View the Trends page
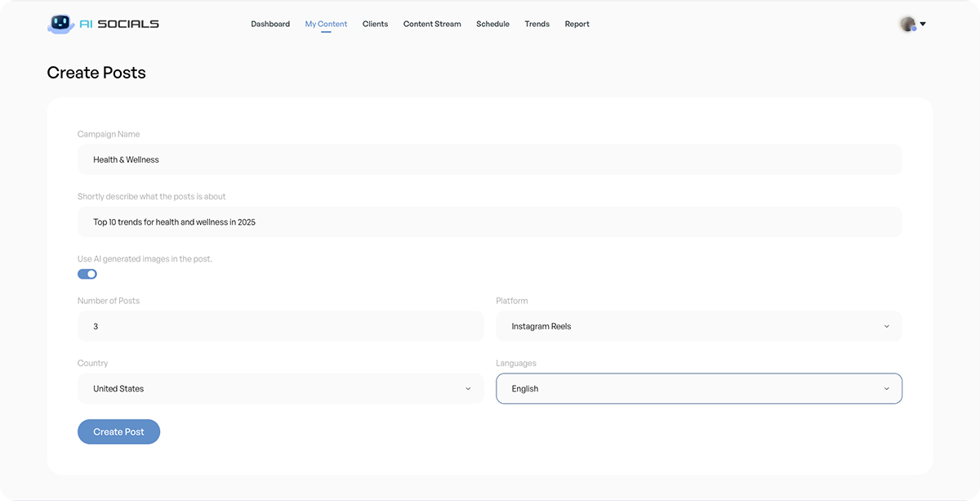This screenshot has height=501, width=980. [x=537, y=25]
